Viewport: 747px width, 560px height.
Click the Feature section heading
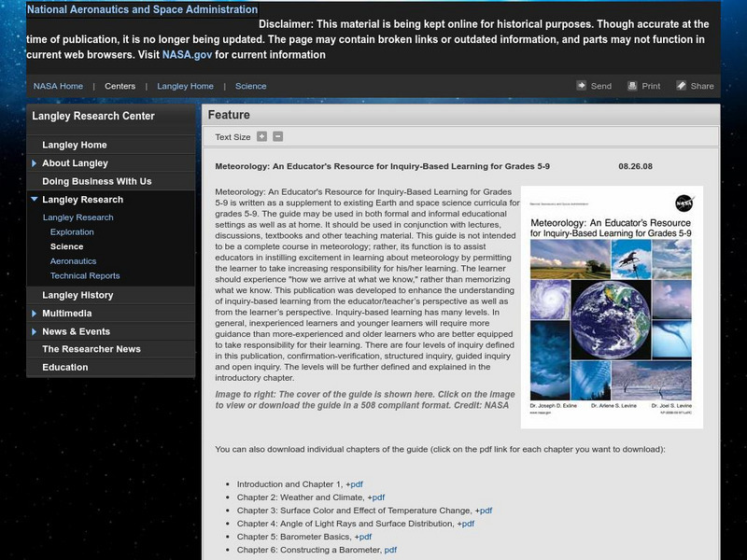[x=229, y=115]
